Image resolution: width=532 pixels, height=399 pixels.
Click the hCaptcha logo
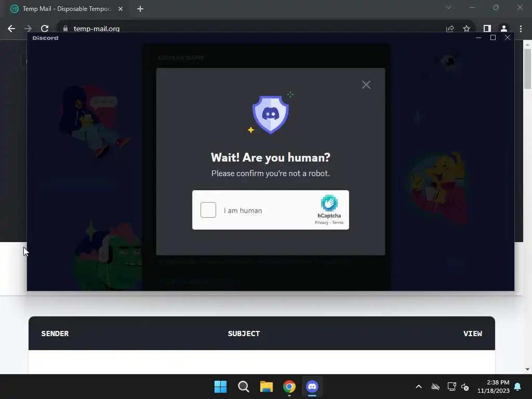point(329,203)
